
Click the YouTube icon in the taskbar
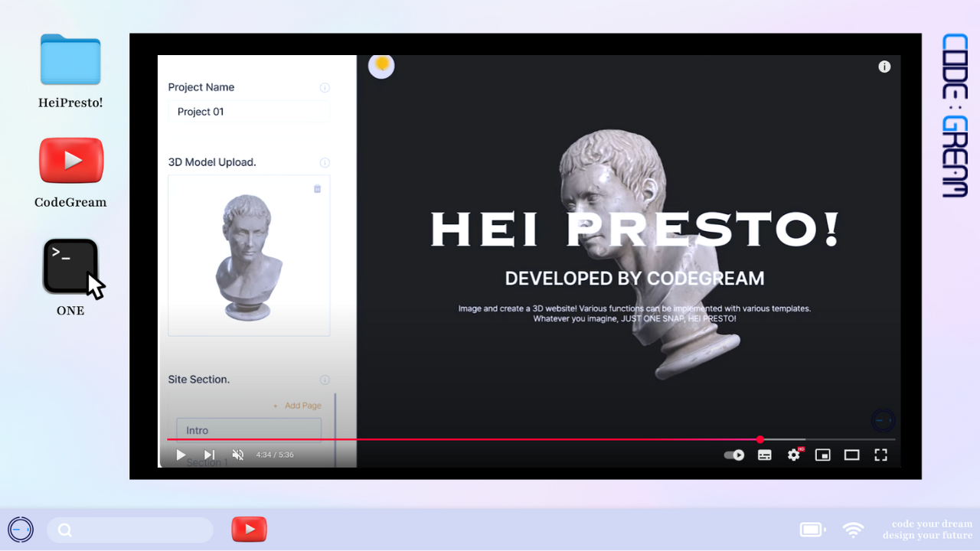[249, 529]
